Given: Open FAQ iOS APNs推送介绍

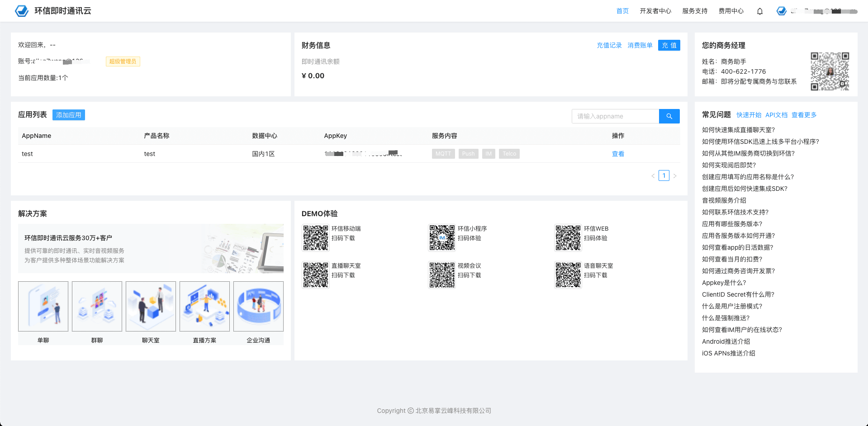Looking at the screenshot, I should point(728,353).
